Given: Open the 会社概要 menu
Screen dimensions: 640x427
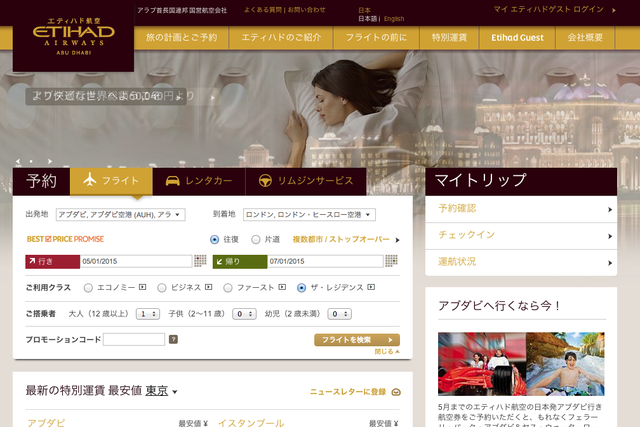Looking at the screenshot, I should click(x=585, y=38).
